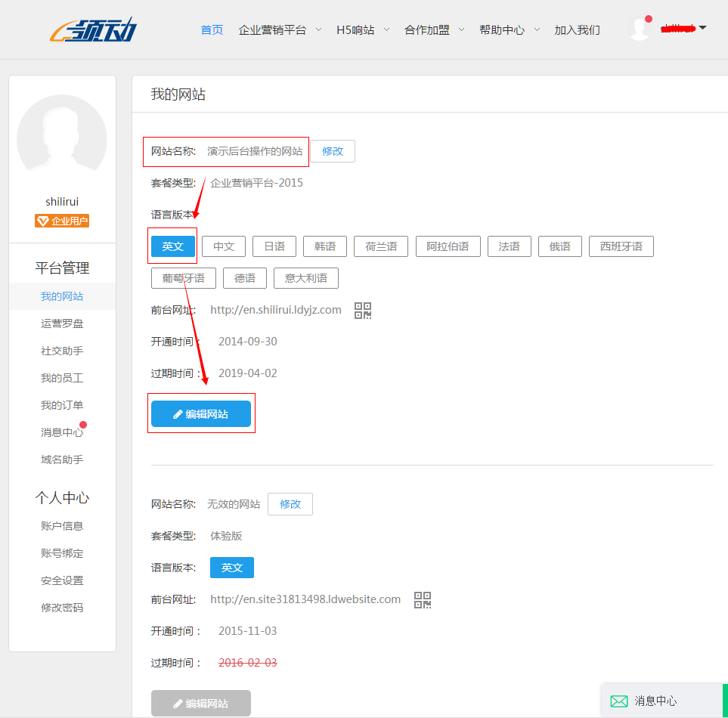Image resolution: width=728 pixels, height=718 pixels.
Task: Click the blue 编辑网站 button
Action: click(x=201, y=413)
